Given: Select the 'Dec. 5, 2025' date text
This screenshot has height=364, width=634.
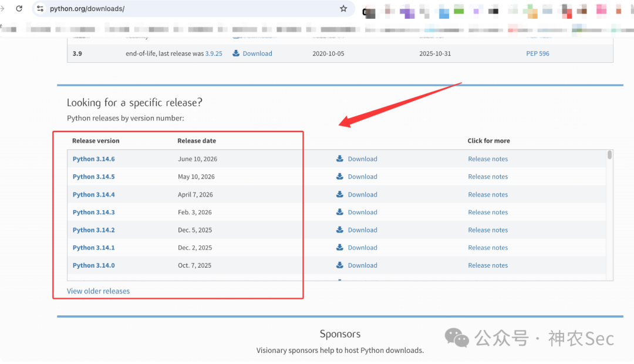Looking at the screenshot, I should pos(195,230).
